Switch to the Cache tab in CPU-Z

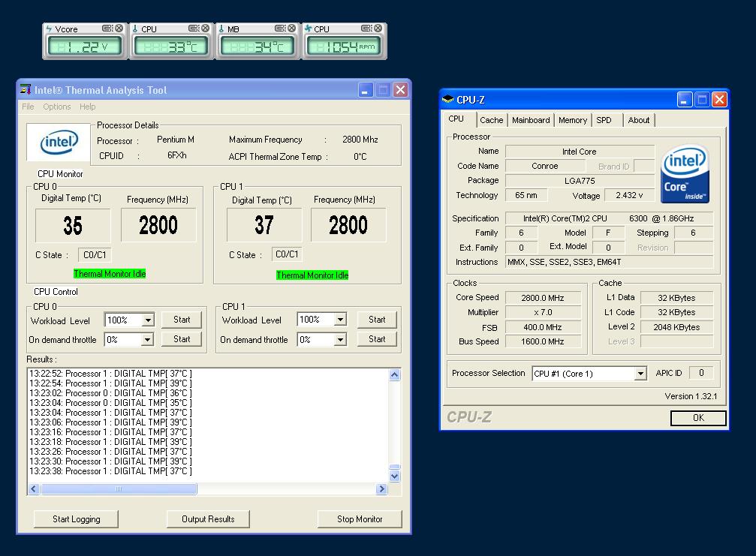(x=491, y=121)
